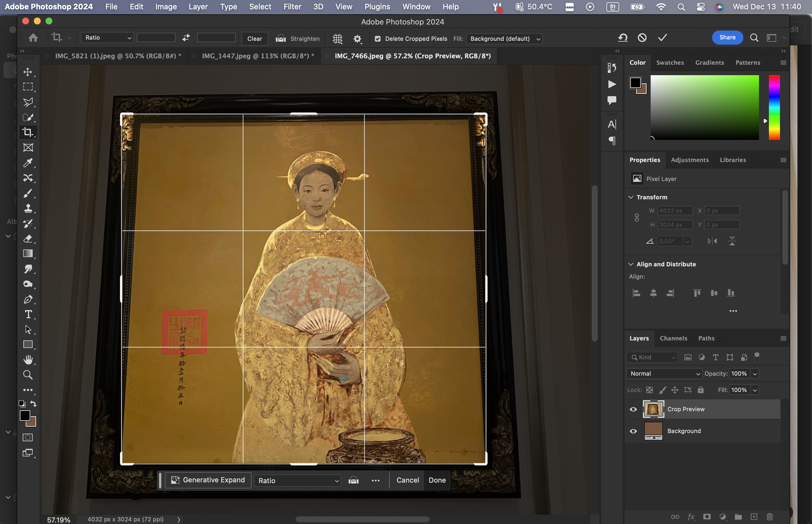Hide the Crop Preview layer

tap(633, 409)
